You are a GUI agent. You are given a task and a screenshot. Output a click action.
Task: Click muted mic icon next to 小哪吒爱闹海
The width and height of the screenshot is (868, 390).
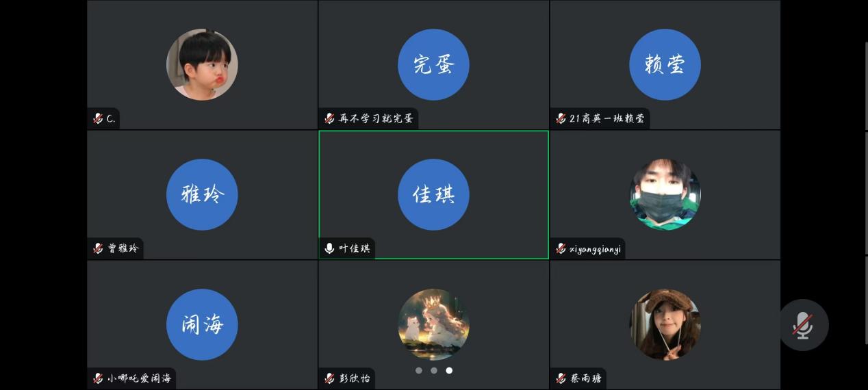[x=99, y=378]
